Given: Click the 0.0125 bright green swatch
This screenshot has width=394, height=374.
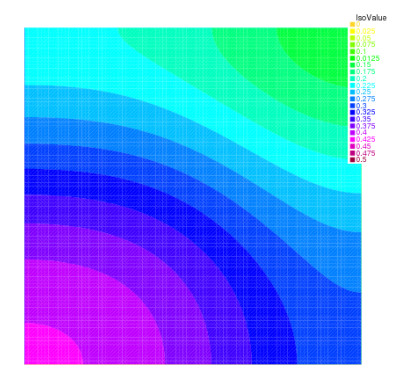Looking at the screenshot, I should pyautogui.click(x=352, y=58).
